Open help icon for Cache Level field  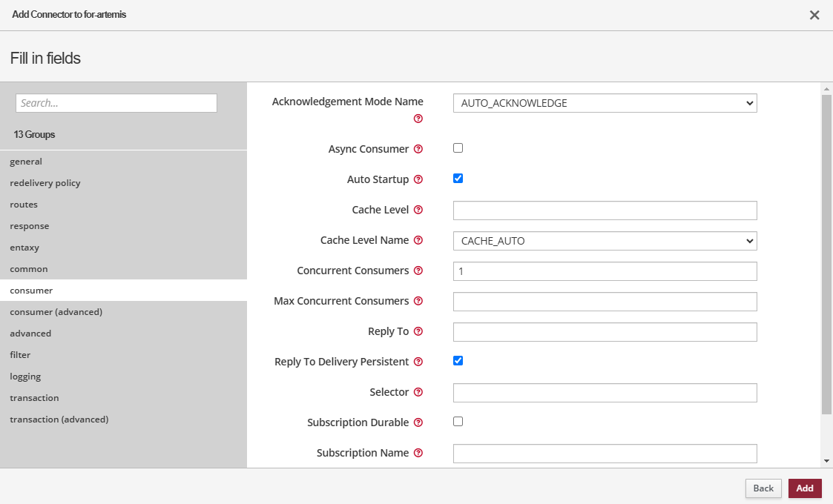(x=418, y=210)
